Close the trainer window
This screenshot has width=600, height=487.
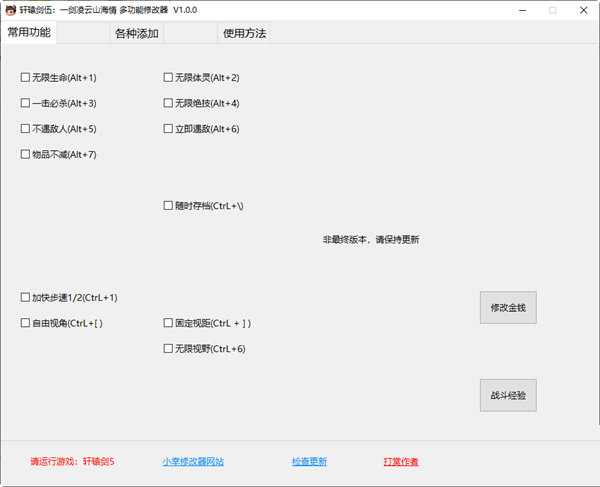point(584,10)
